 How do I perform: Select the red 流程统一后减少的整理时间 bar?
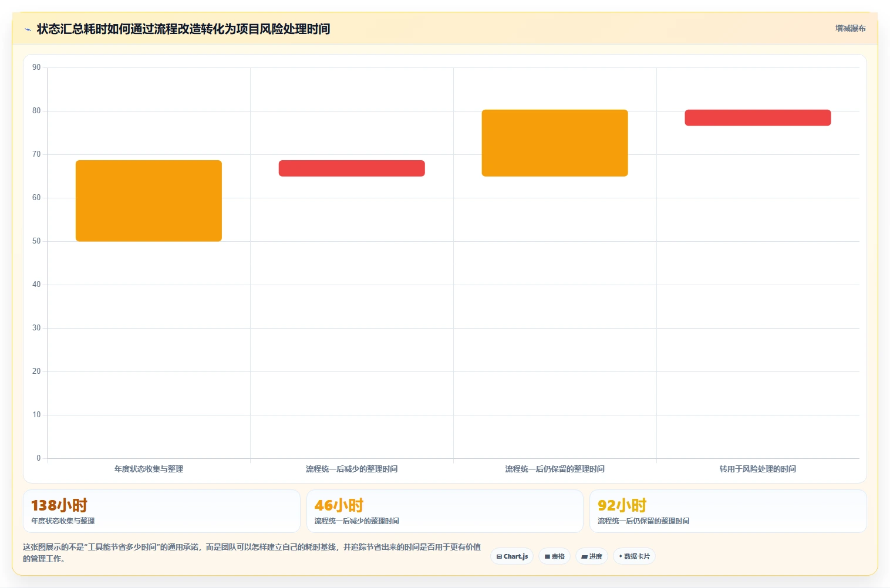[x=352, y=168]
